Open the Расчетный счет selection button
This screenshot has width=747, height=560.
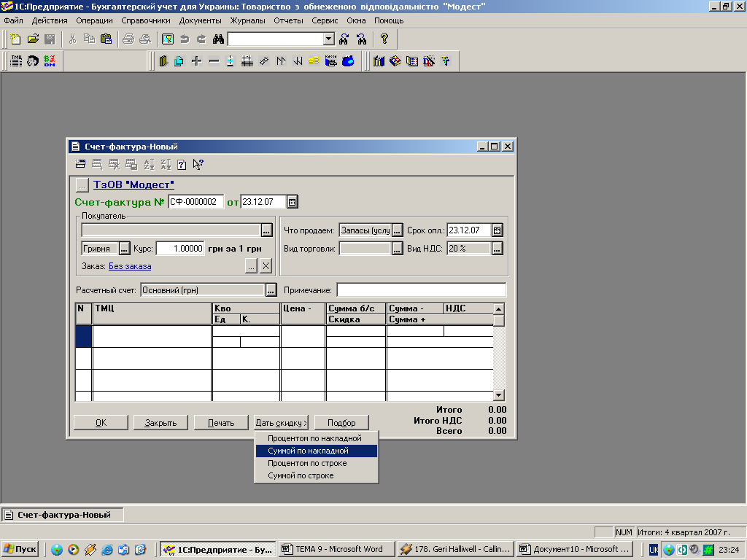(x=271, y=290)
